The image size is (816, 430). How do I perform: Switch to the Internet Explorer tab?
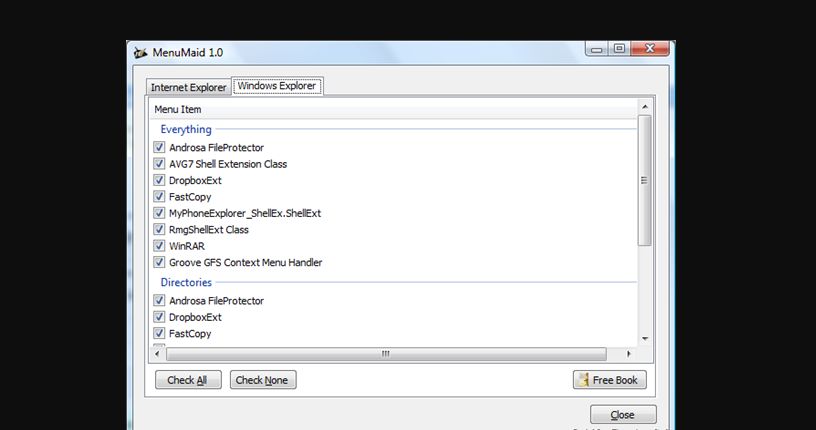pyautogui.click(x=188, y=87)
